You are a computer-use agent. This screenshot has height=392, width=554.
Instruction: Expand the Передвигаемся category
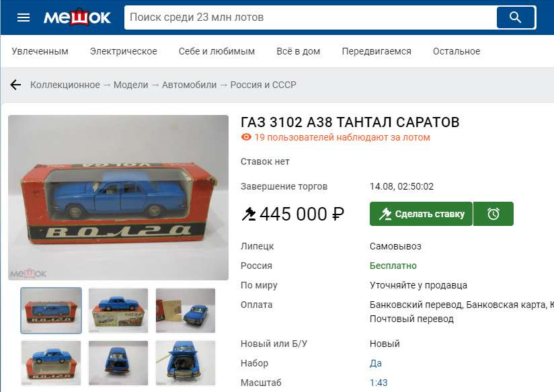[x=377, y=51]
